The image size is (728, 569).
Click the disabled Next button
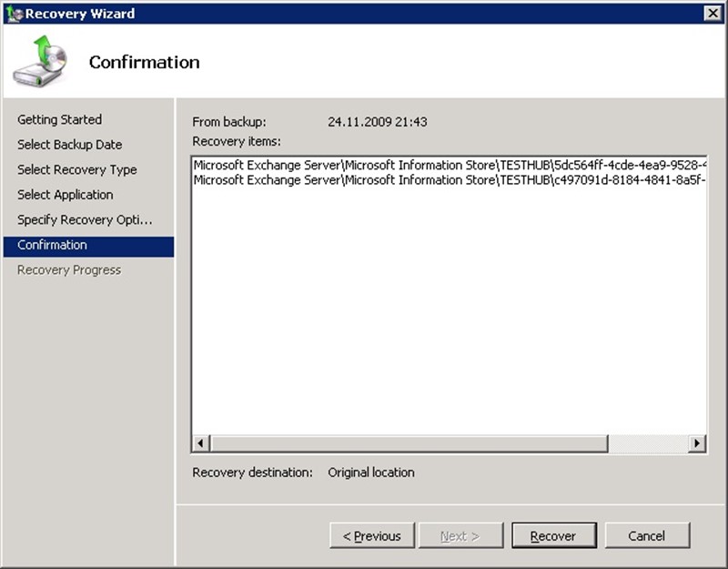point(459,536)
